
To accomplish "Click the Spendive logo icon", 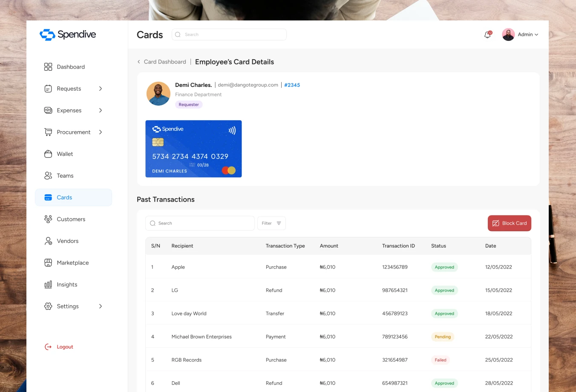I will [47, 35].
